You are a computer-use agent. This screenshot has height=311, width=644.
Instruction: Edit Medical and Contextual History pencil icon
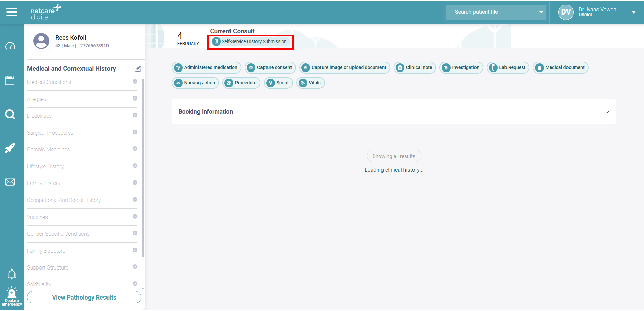click(x=137, y=69)
